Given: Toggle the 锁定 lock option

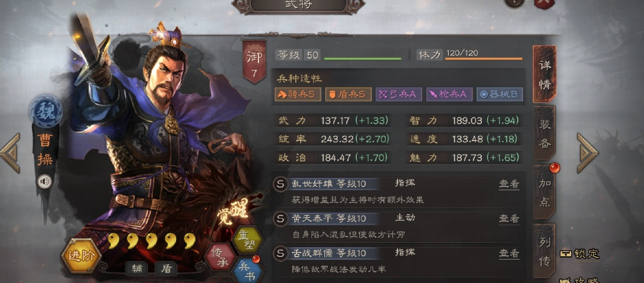Looking at the screenshot, I should (579, 253).
